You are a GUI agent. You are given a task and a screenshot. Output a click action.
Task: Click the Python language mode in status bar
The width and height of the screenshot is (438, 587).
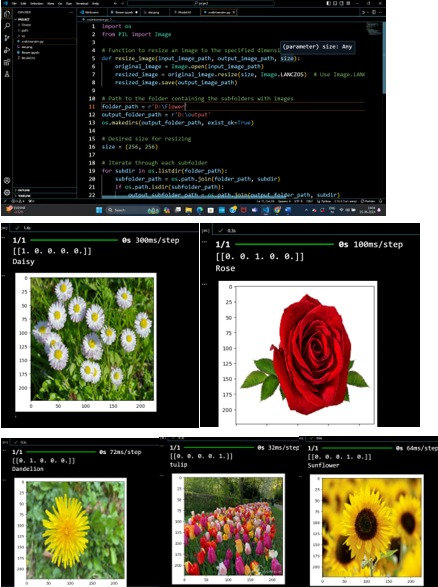324,201
